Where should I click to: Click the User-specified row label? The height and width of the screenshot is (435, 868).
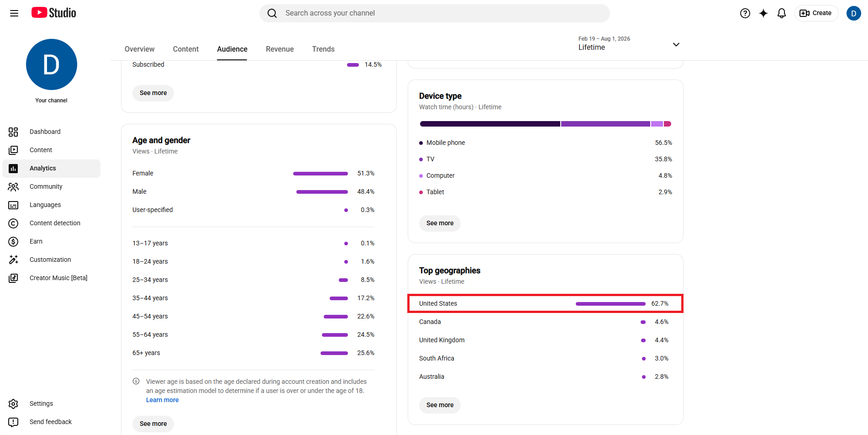tap(153, 210)
